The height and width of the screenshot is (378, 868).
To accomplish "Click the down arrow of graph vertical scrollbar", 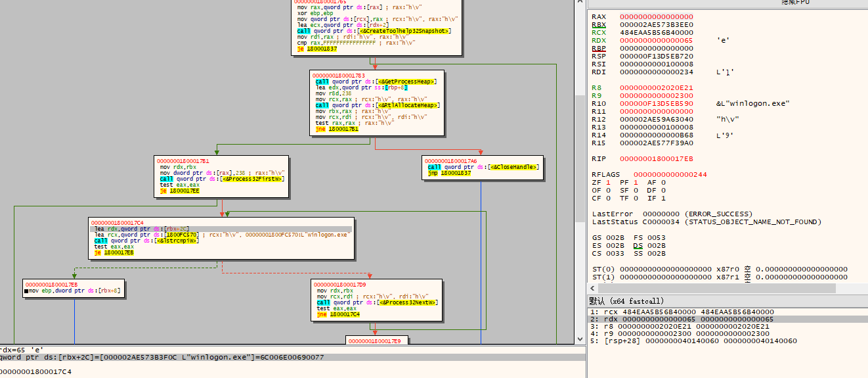I will [x=580, y=339].
